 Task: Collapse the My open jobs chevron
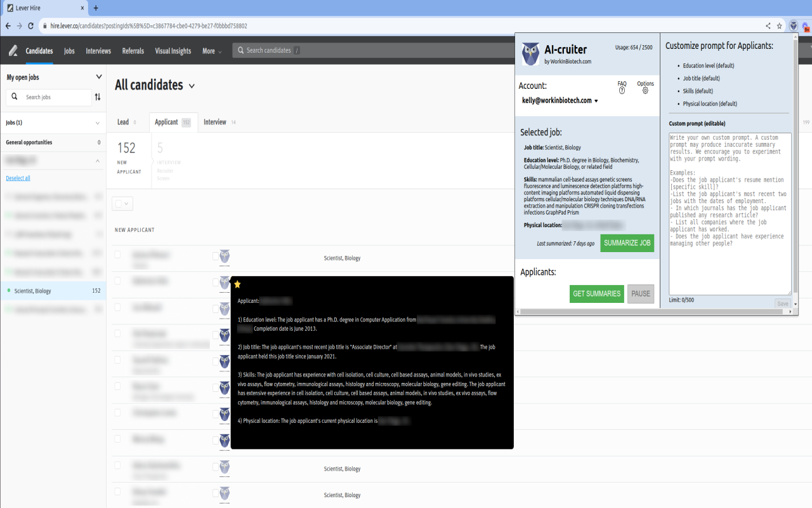click(x=98, y=77)
